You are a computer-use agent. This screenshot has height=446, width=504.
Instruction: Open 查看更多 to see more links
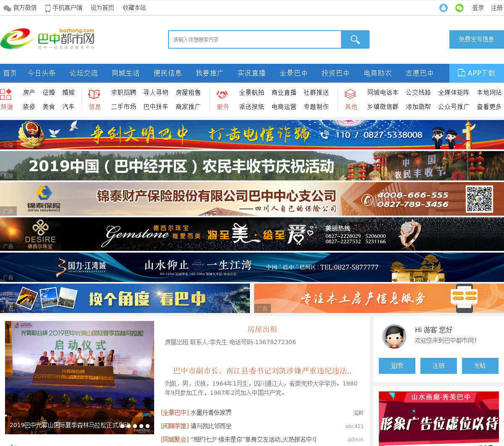(x=489, y=107)
